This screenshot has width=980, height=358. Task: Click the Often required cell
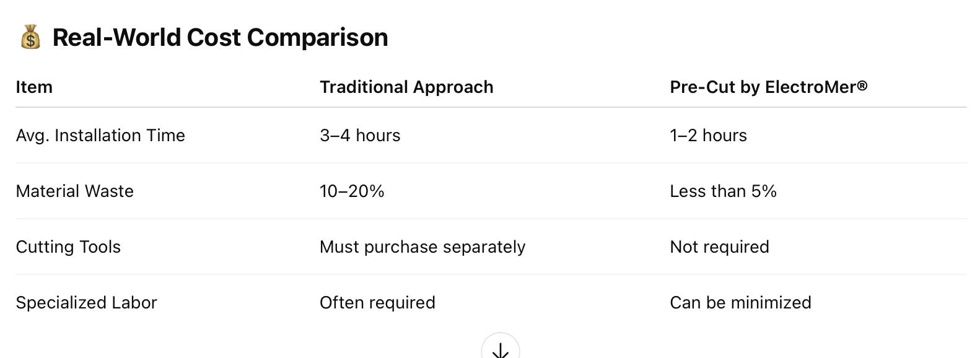377,303
